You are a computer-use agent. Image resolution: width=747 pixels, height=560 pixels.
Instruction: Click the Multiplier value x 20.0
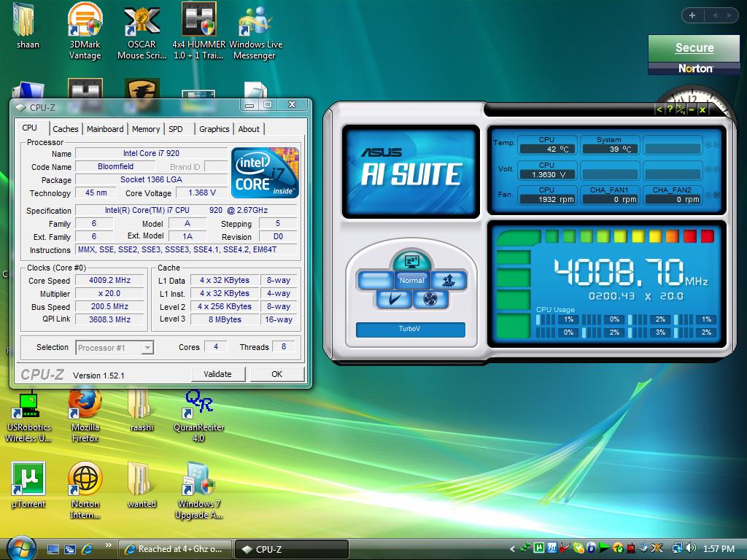click(x=109, y=293)
